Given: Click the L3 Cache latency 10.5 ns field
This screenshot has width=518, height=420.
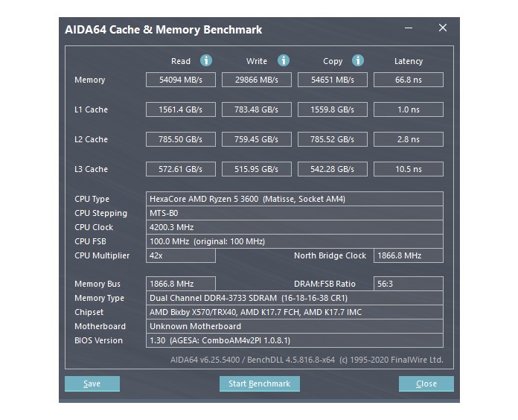Looking at the screenshot, I should [x=408, y=169].
